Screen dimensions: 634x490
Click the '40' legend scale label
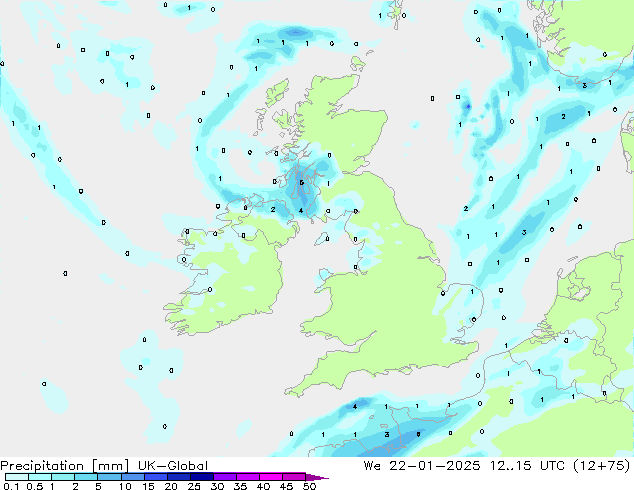click(x=263, y=486)
